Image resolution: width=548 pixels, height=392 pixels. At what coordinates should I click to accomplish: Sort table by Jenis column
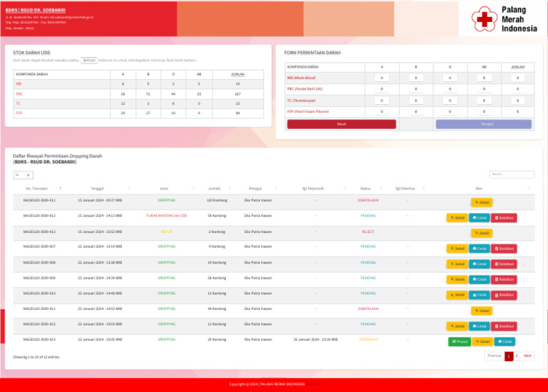pos(164,188)
